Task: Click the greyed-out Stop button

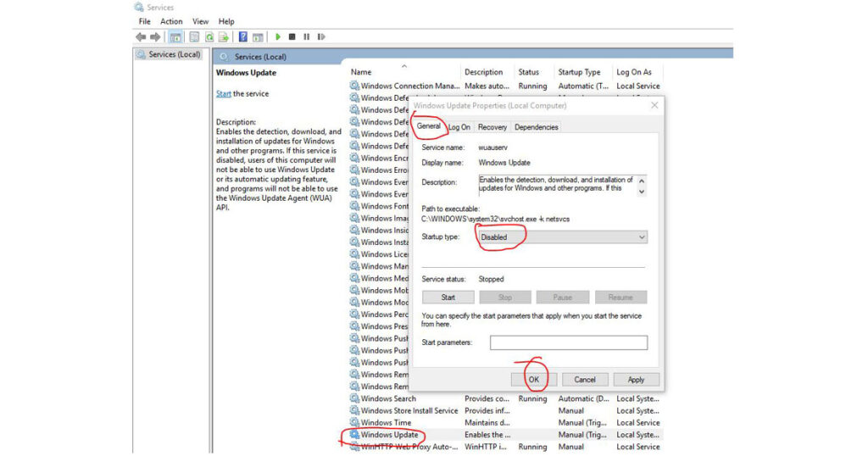Action: (505, 298)
